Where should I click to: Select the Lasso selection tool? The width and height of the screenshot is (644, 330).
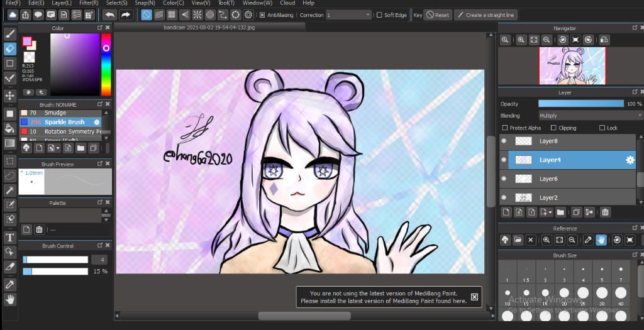coord(10,175)
